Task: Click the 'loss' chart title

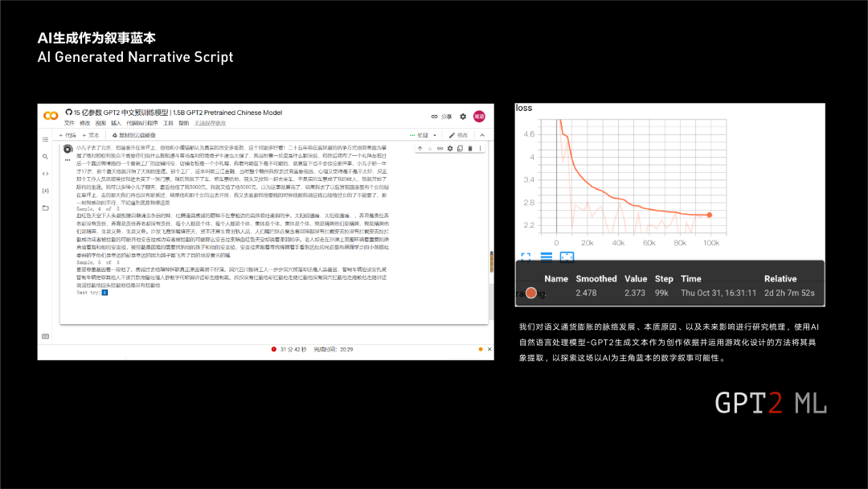Action: [524, 108]
